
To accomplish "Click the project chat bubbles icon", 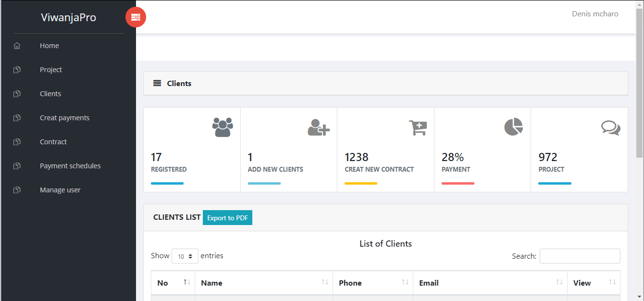I will click(x=610, y=127).
